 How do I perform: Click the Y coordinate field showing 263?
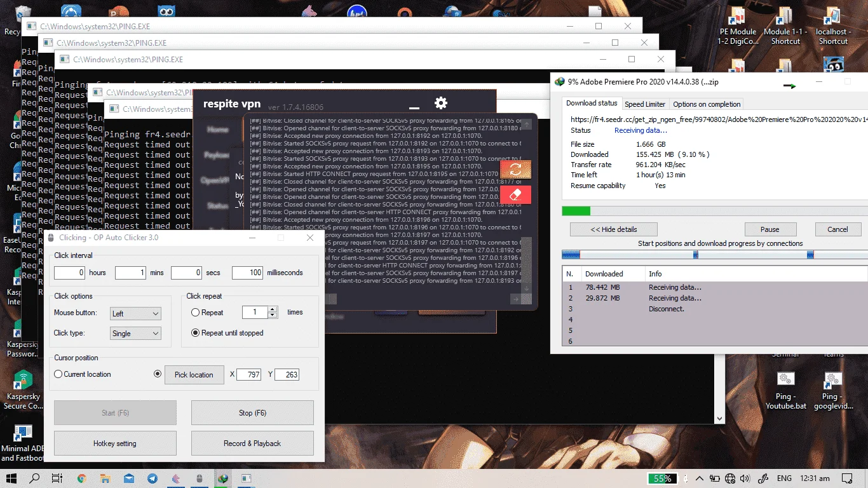(x=287, y=375)
